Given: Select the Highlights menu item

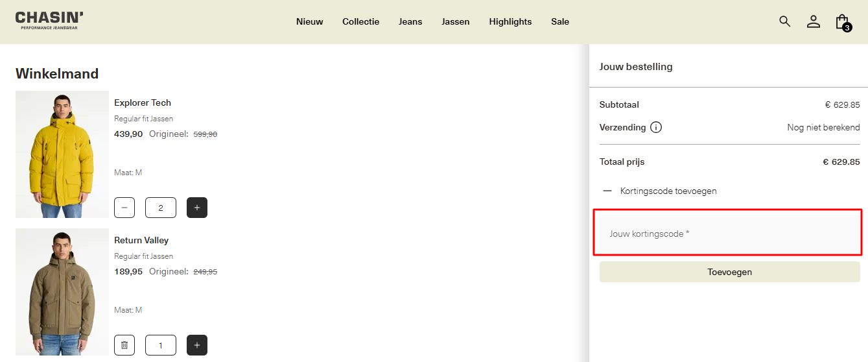Looking at the screenshot, I should pos(510,21).
